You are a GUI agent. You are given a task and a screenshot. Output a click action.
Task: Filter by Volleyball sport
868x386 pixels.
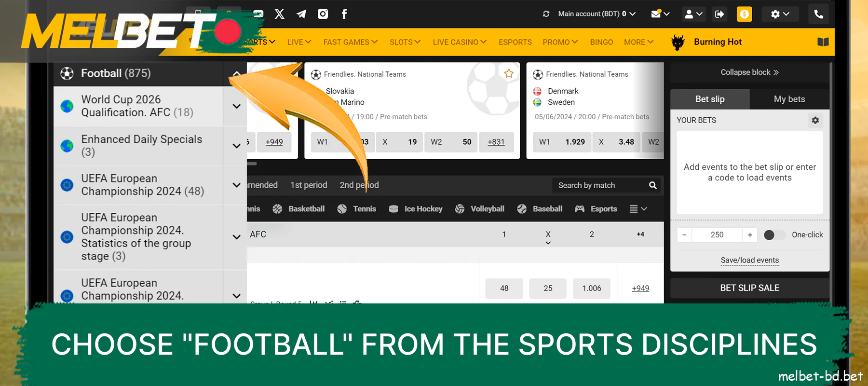480,209
